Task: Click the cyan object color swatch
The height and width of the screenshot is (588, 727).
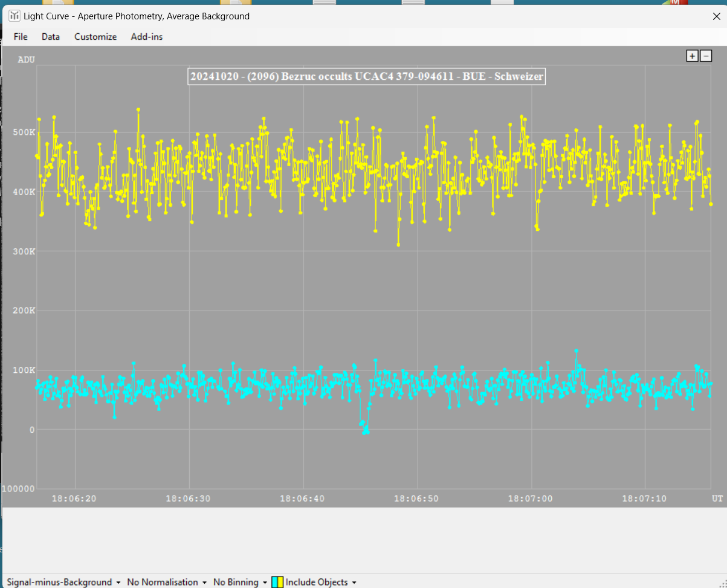Action: 274,582
